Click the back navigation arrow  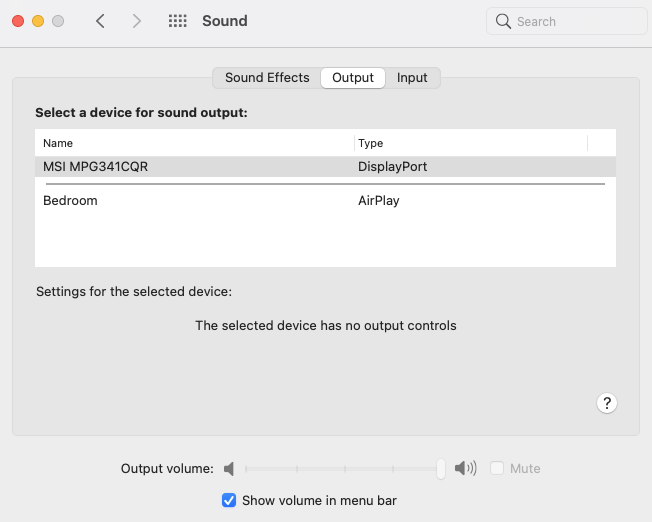pos(100,21)
